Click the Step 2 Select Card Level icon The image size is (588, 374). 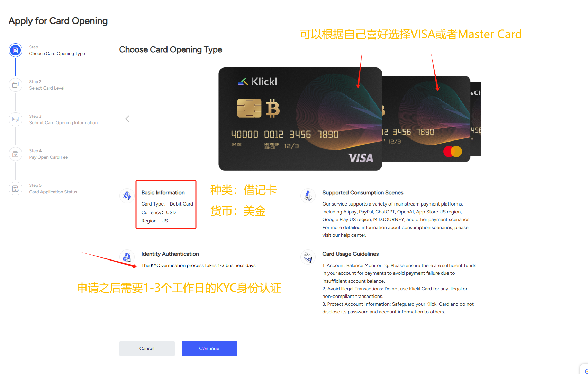click(x=15, y=85)
